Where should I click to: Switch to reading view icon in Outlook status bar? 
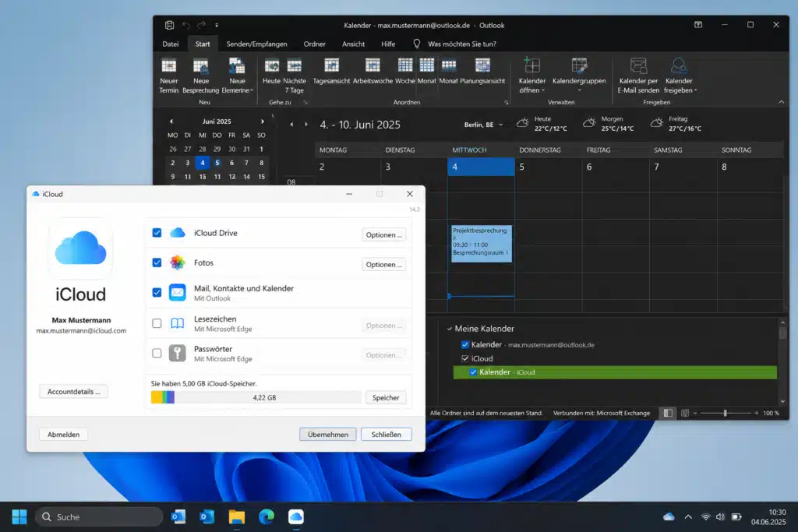(x=685, y=413)
